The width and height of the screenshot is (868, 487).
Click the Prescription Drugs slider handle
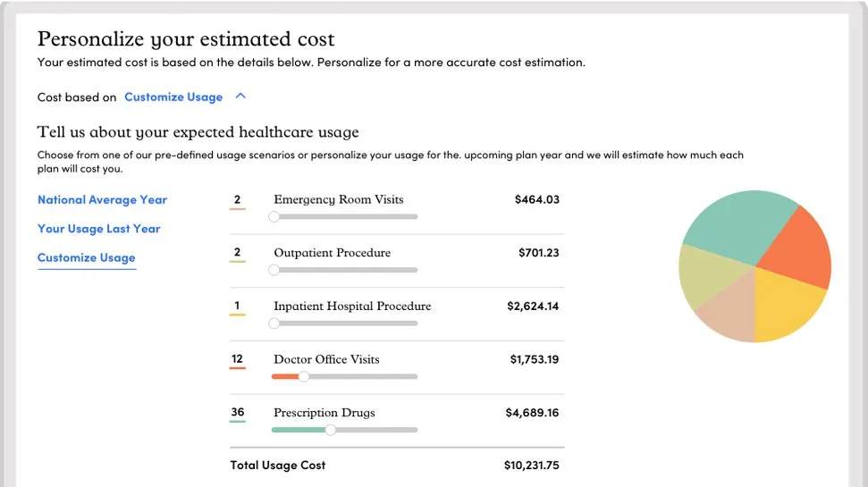pyautogui.click(x=331, y=430)
